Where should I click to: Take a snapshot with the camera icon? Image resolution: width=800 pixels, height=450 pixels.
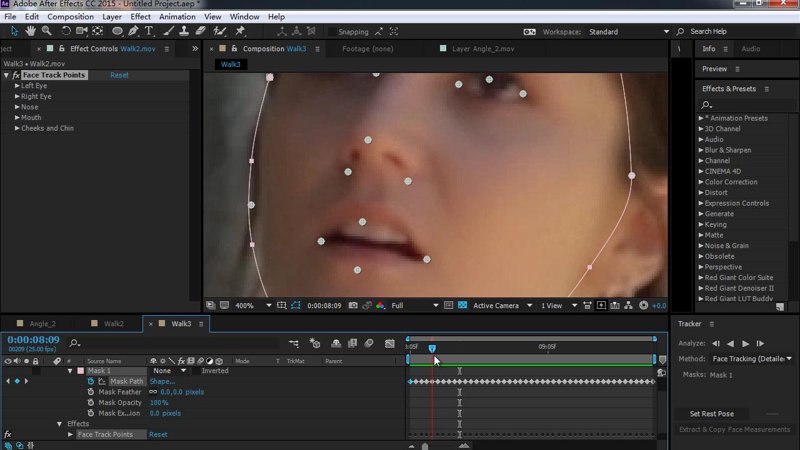tap(353, 305)
